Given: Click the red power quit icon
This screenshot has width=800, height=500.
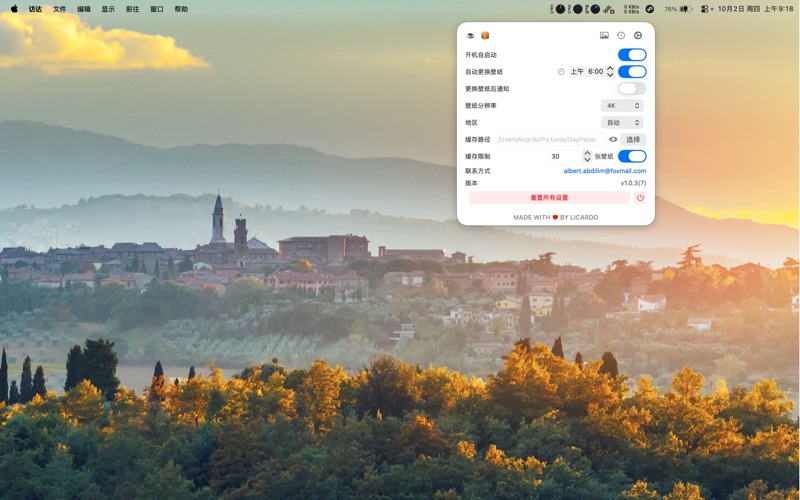Looking at the screenshot, I should click(640, 197).
